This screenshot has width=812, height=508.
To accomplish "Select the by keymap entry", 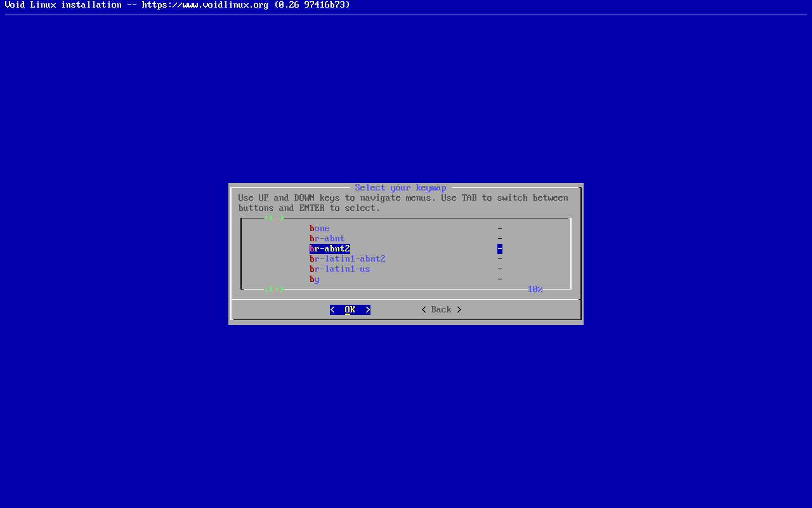I will tap(315, 279).
